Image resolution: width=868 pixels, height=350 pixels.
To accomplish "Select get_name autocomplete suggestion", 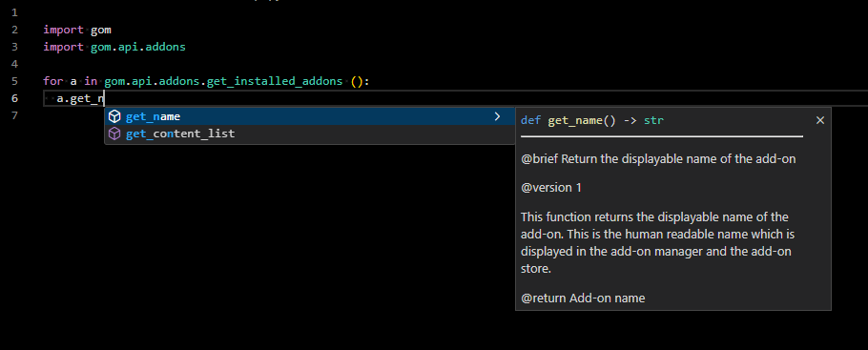I will (x=310, y=117).
